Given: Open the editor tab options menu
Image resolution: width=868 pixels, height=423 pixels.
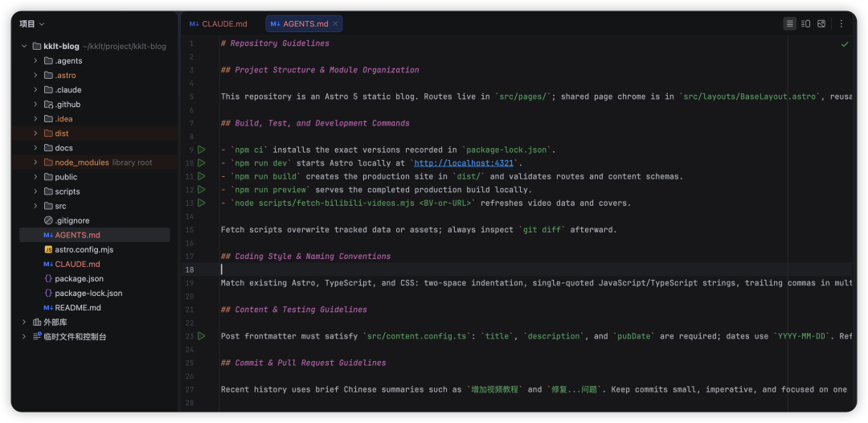Looking at the screenshot, I should point(841,24).
